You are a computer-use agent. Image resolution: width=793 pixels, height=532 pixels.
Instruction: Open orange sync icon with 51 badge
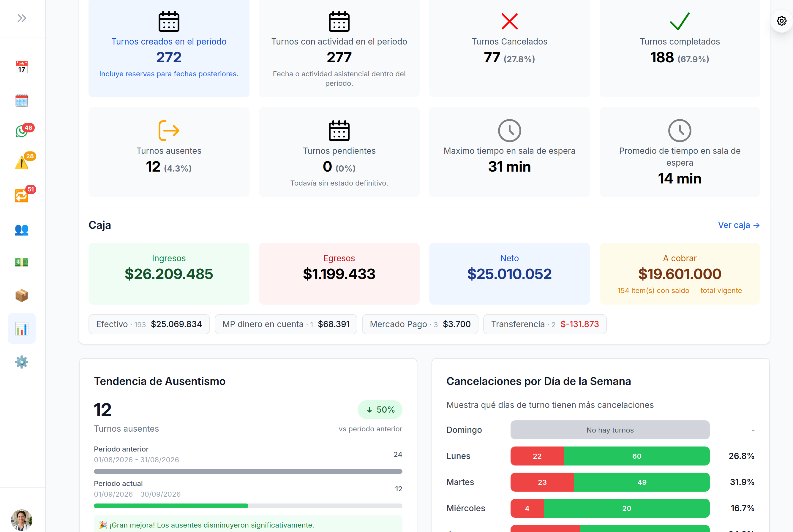tap(22, 196)
